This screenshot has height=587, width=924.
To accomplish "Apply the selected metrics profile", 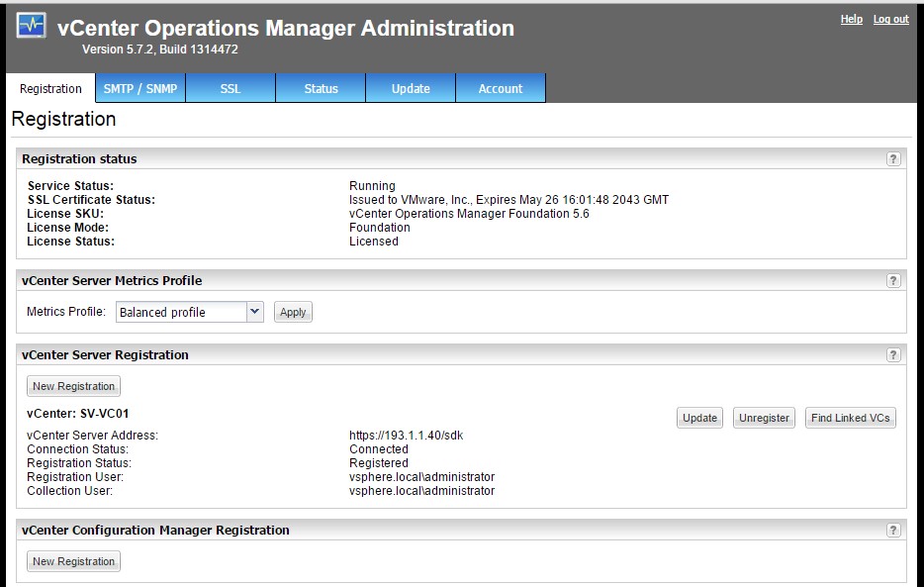I will 293,312.
